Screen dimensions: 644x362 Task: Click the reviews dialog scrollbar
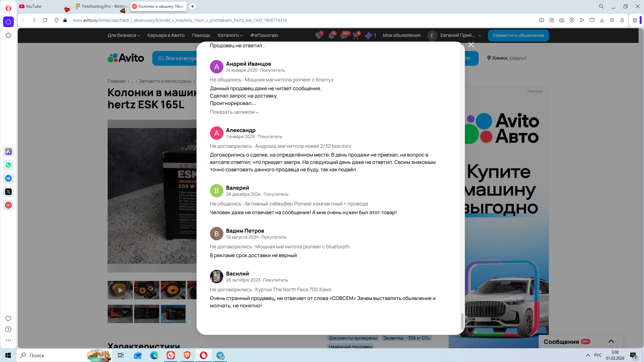click(x=462, y=321)
